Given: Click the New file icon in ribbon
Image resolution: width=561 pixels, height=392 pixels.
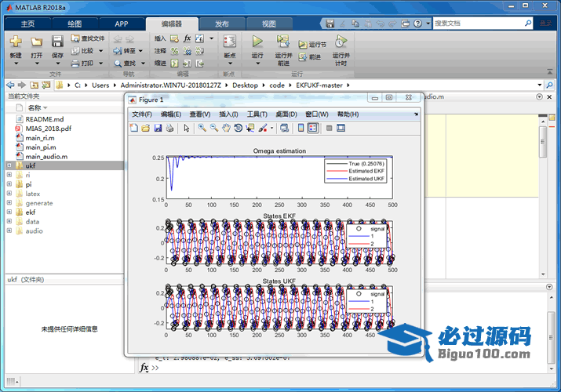Looking at the screenshot, I should coord(16,42).
